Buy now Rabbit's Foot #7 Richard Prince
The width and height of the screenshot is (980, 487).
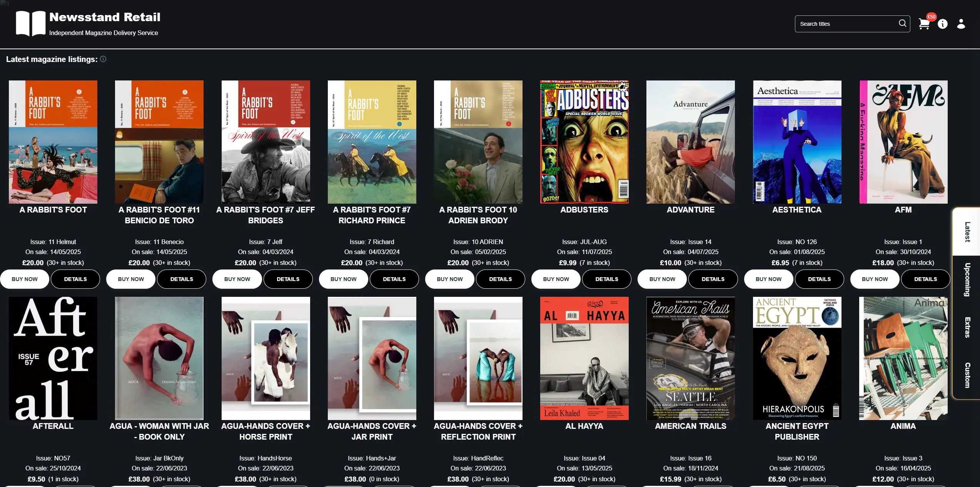click(343, 279)
